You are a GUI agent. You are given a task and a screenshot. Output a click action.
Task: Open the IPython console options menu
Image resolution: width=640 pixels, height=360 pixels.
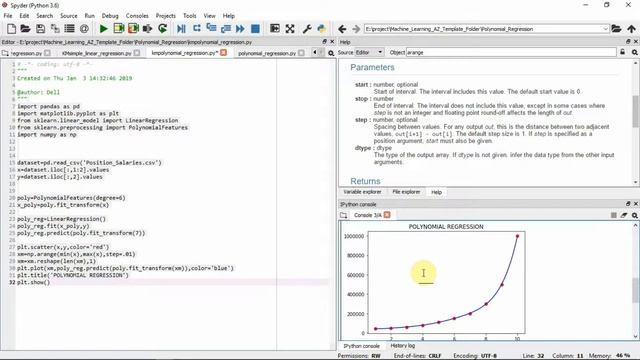coord(635,215)
